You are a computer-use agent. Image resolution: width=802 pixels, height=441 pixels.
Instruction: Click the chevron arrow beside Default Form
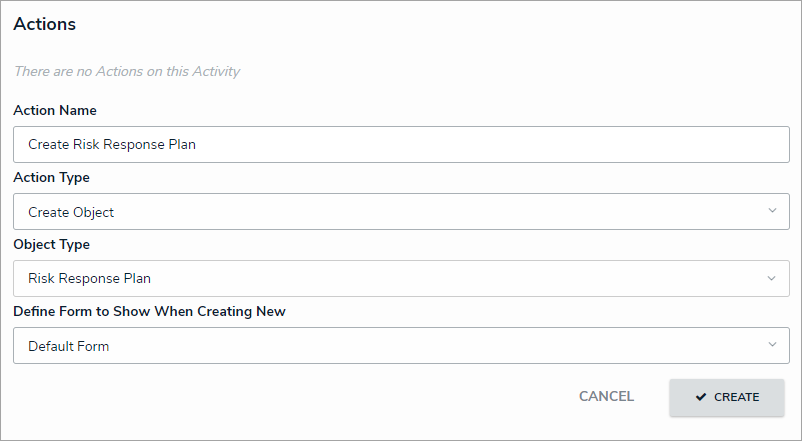pyautogui.click(x=772, y=345)
